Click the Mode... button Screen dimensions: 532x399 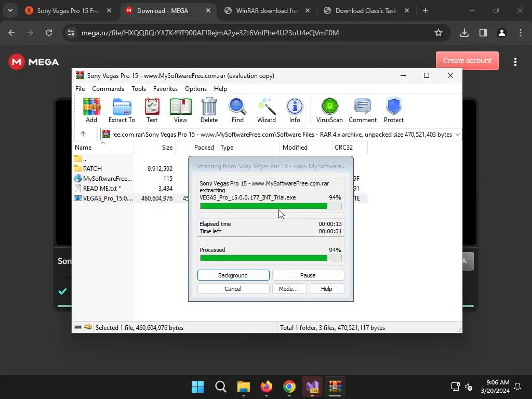[289, 289]
